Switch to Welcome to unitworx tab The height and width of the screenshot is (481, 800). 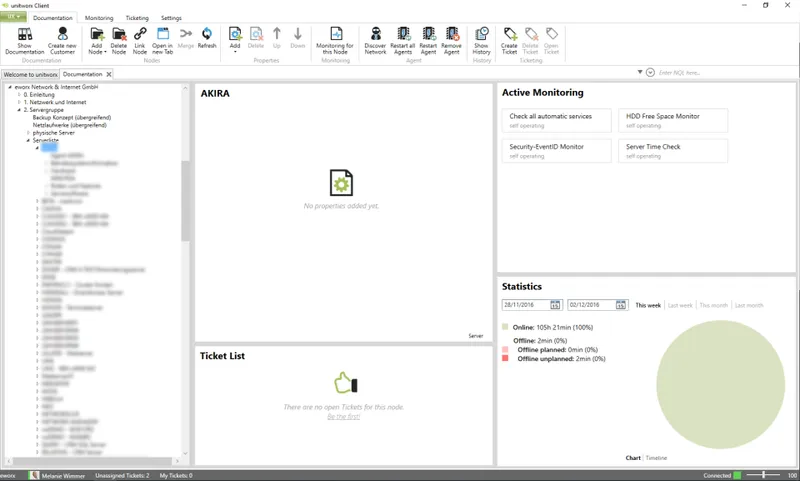tap(31, 74)
